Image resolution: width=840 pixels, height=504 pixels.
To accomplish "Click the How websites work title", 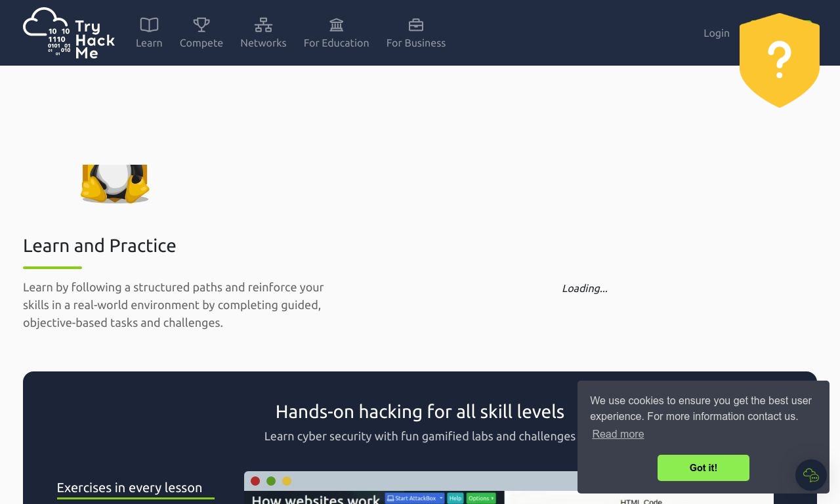I will pos(316,499).
